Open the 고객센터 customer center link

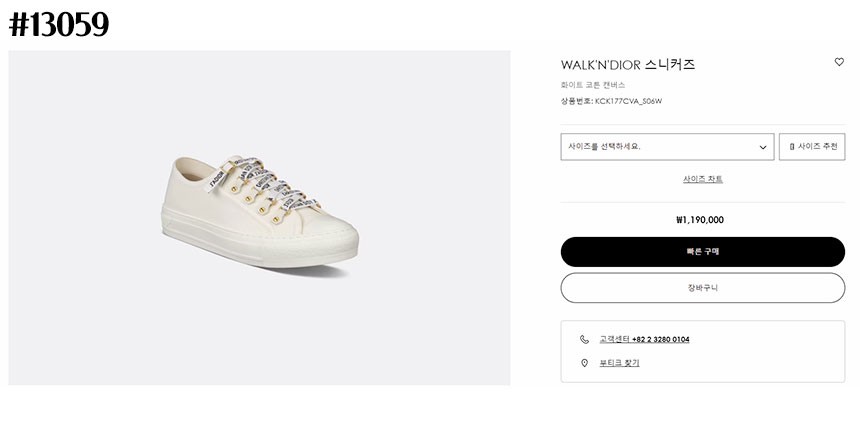tap(614, 339)
